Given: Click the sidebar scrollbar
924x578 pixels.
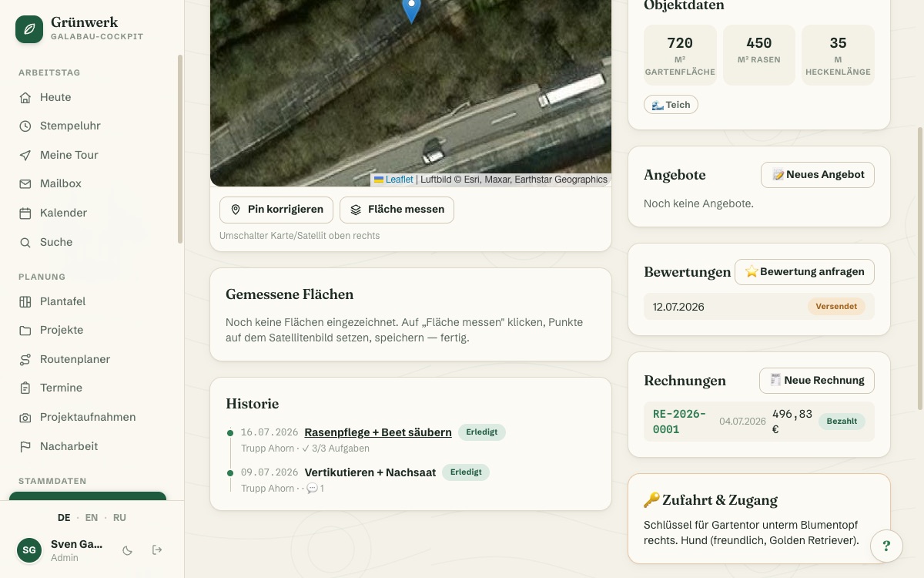Looking at the screenshot, I should click(x=181, y=149).
